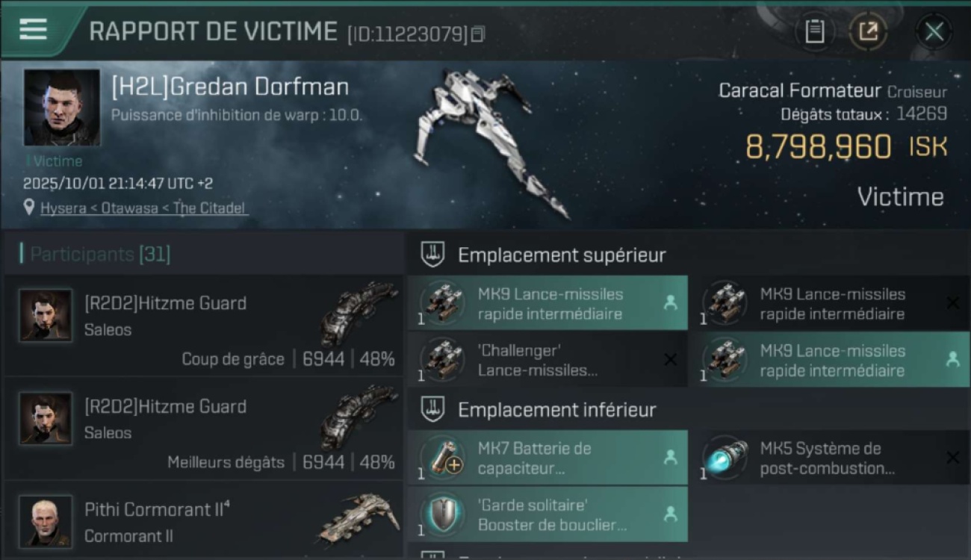Open the hamburger menu icon
This screenshot has height=560, width=971.
(x=33, y=30)
